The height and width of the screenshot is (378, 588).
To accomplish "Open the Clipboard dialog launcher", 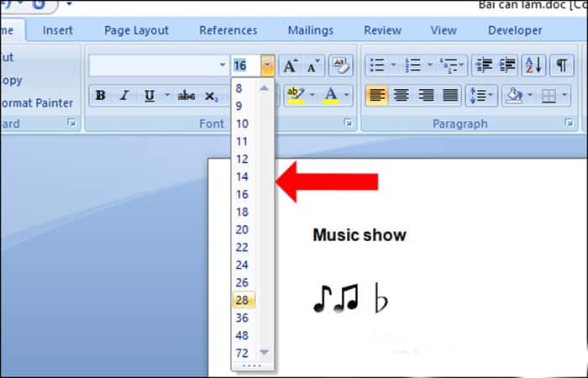I will [71, 123].
